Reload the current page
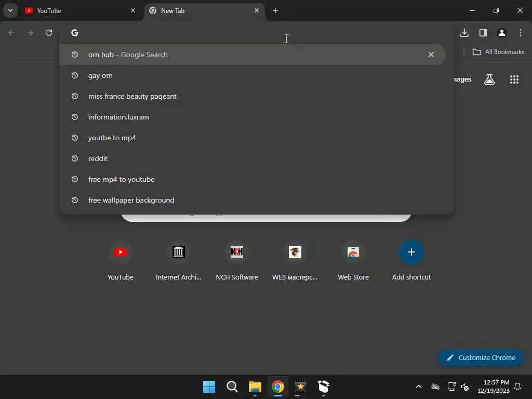 pos(49,33)
